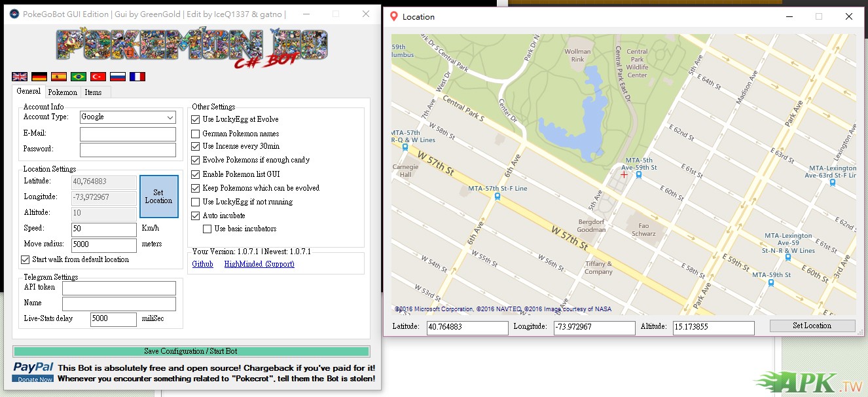This screenshot has width=868, height=397.
Task: Switch language using the German flag
Action: [x=39, y=77]
